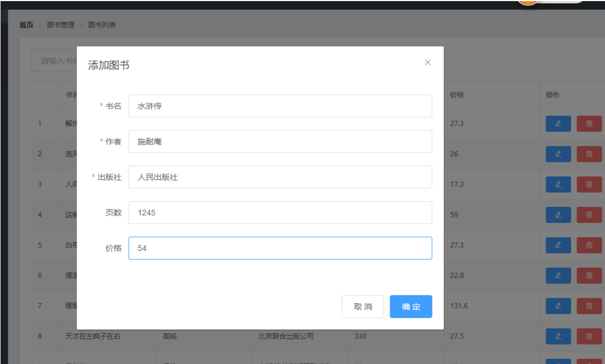Click the edit icon on row 3
The height and width of the screenshot is (364, 605).
(558, 184)
